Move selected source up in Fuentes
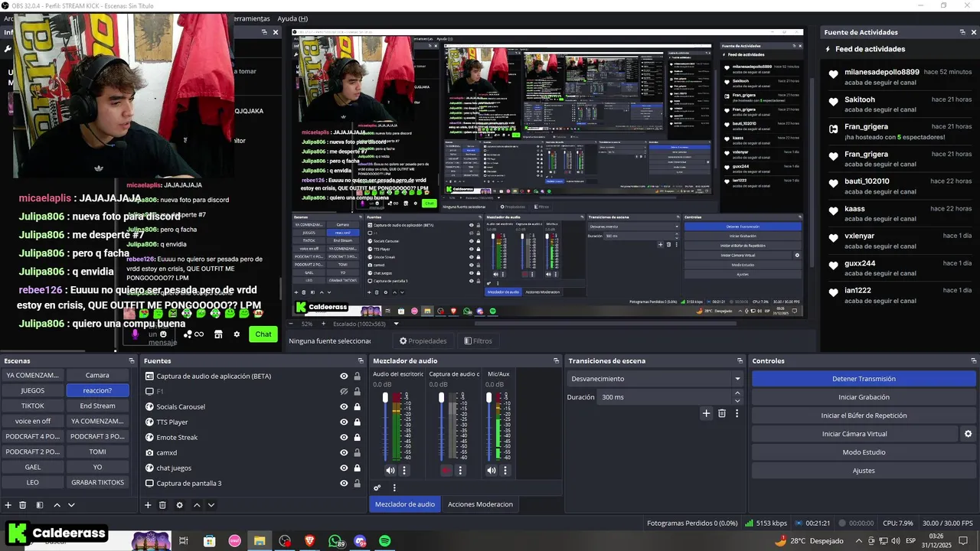 pos(197,505)
